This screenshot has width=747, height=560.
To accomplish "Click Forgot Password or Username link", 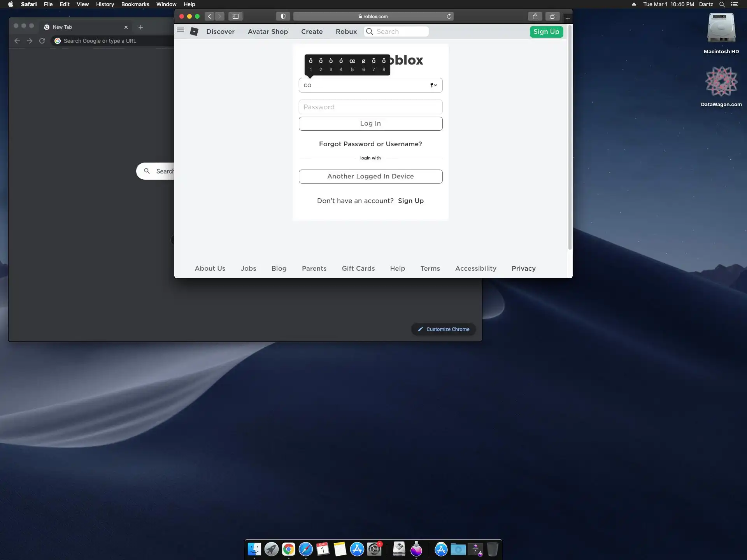I will pyautogui.click(x=370, y=144).
